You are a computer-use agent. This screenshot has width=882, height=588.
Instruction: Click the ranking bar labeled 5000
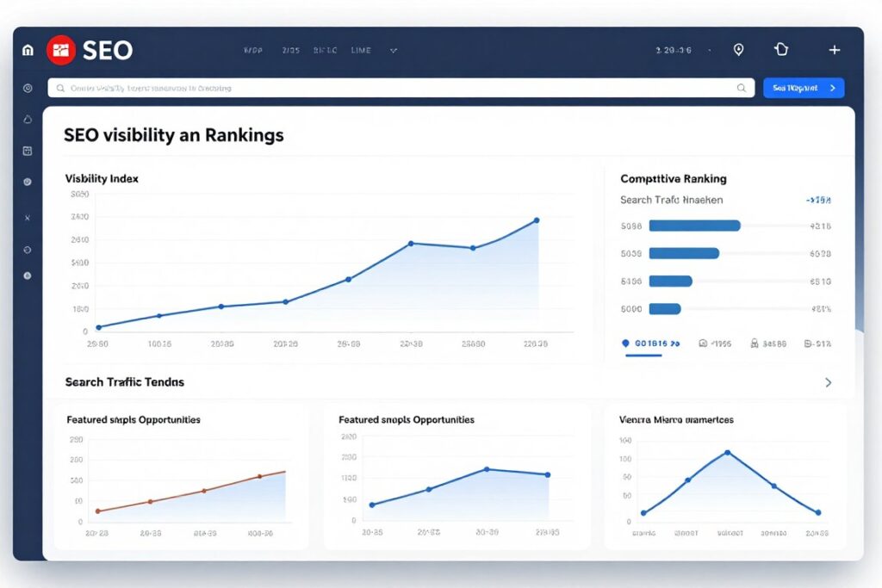665,308
